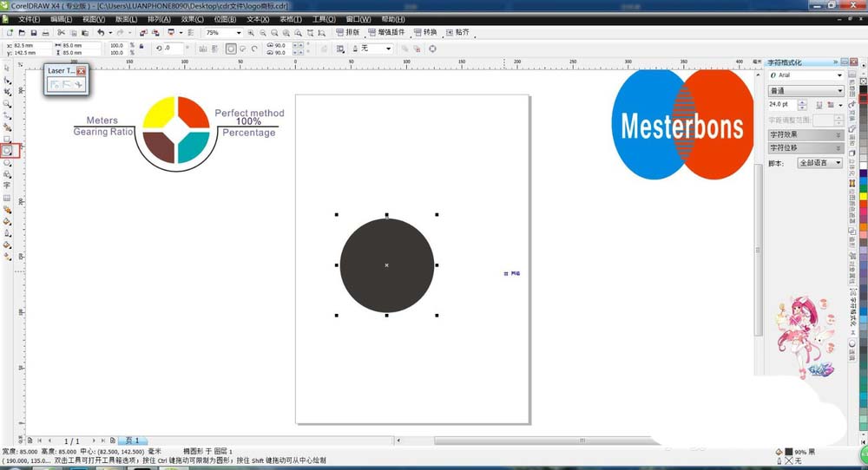Close the Laser T... floating toolbar
Viewport: 868px width, 470px height.
click(82, 71)
